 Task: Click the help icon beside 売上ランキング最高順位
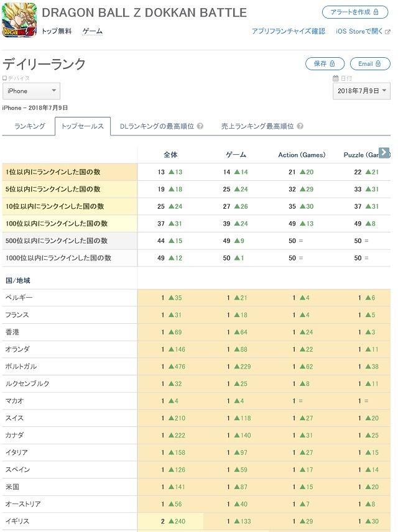pyautogui.click(x=300, y=126)
